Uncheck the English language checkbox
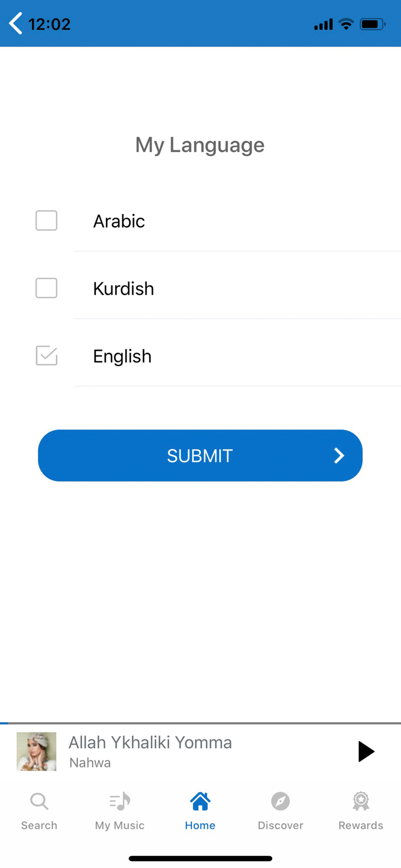This screenshot has height=868, width=401. point(46,356)
